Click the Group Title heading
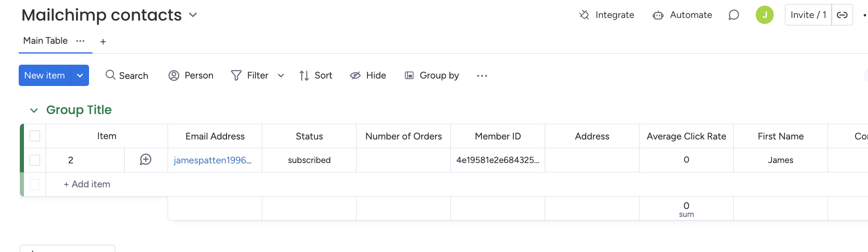This screenshot has width=868, height=252. pos(79,110)
